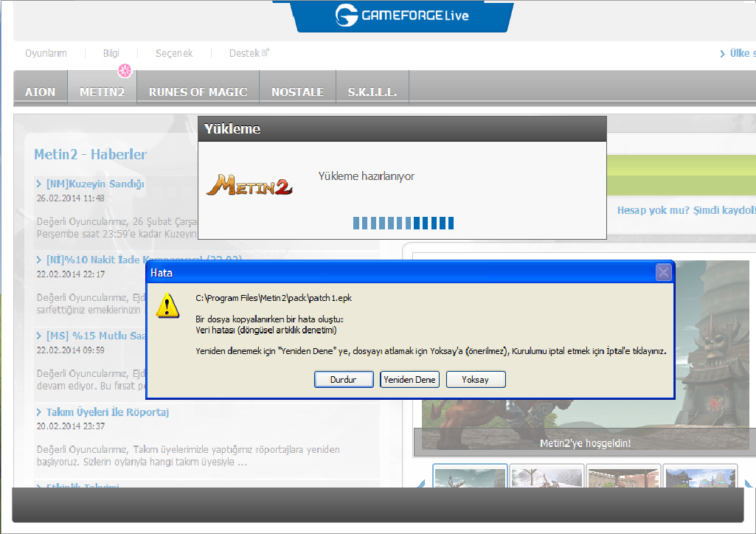Select the third wall screenshot thumbnail
The width and height of the screenshot is (756, 534).
click(623, 476)
